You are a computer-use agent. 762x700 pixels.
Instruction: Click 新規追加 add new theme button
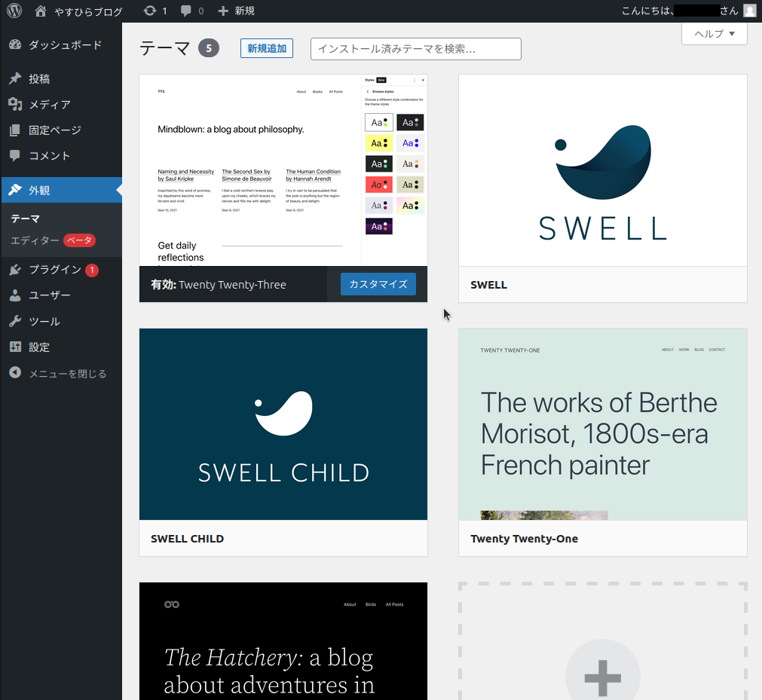[x=267, y=48]
